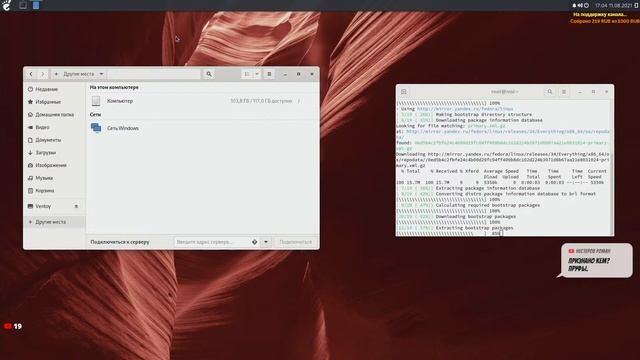
Task: Eject the Ventoy drive
Action: click(x=76, y=207)
